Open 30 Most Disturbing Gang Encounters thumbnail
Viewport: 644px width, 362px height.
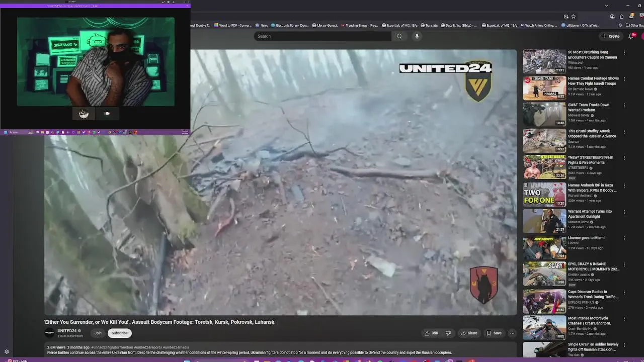pyautogui.click(x=544, y=61)
